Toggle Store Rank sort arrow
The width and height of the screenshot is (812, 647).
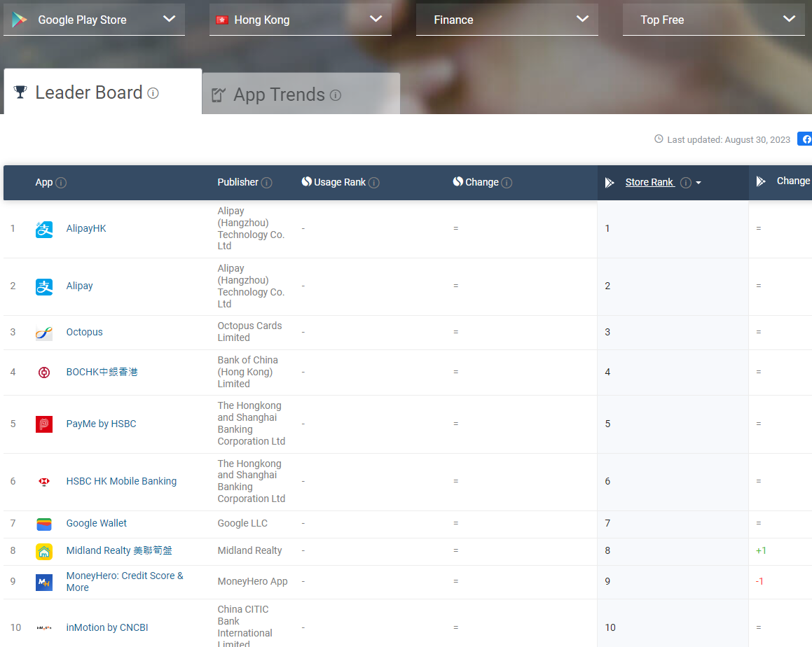699,183
